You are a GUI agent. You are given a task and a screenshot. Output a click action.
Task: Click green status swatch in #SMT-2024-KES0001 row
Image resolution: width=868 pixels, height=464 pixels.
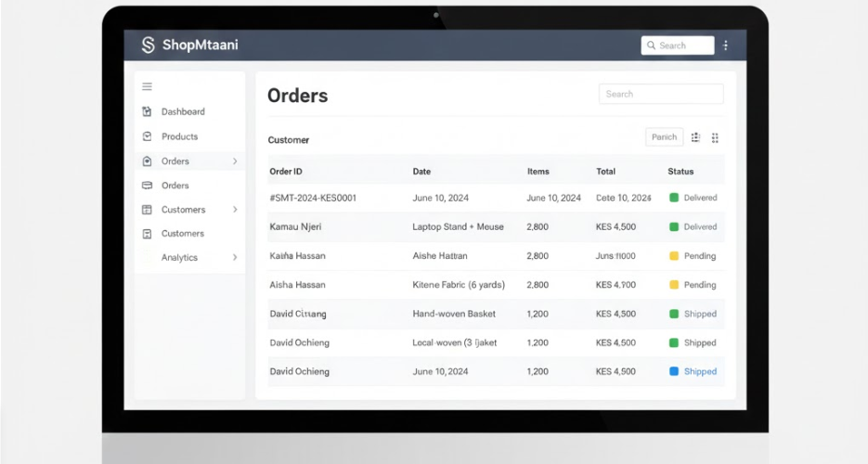pyautogui.click(x=674, y=198)
